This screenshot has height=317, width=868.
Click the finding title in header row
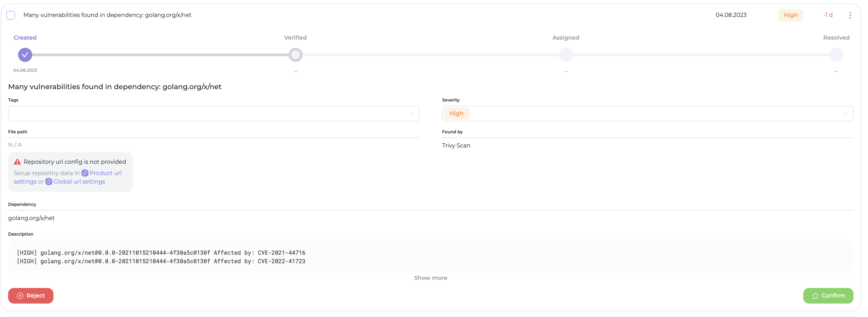tap(107, 15)
